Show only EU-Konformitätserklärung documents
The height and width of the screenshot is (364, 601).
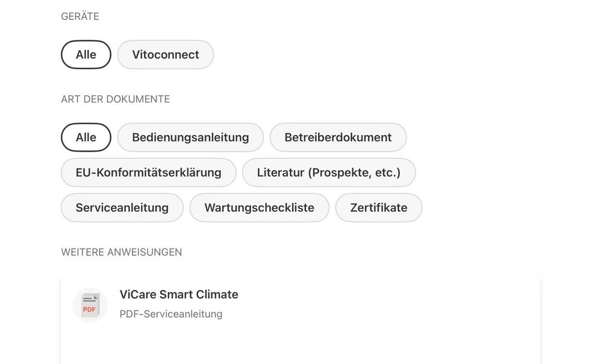(148, 173)
